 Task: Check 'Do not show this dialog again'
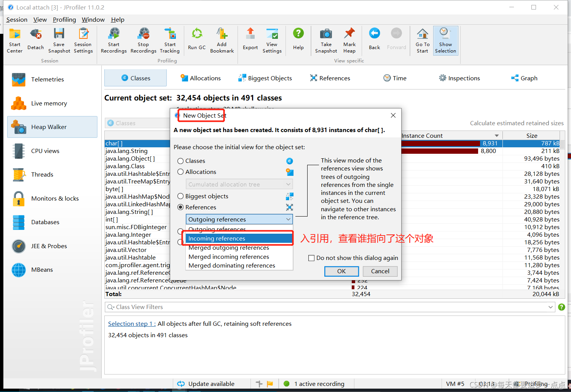pos(311,258)
